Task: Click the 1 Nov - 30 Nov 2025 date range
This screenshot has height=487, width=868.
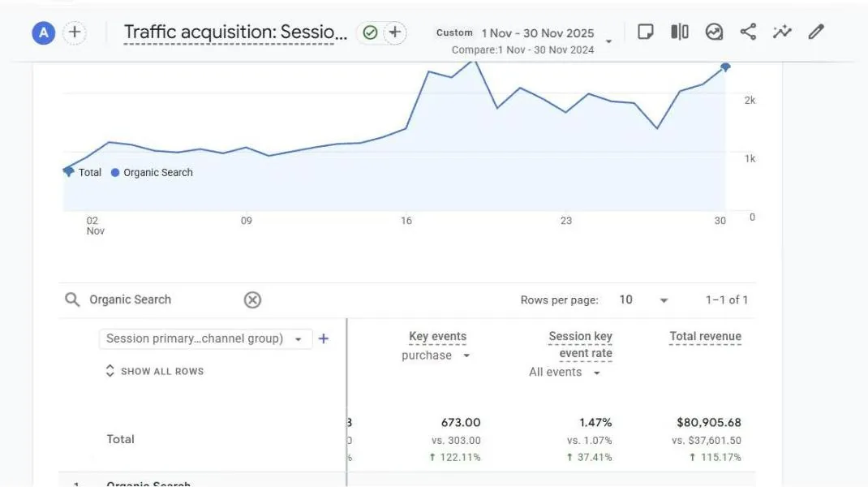Action: point(538,33)
